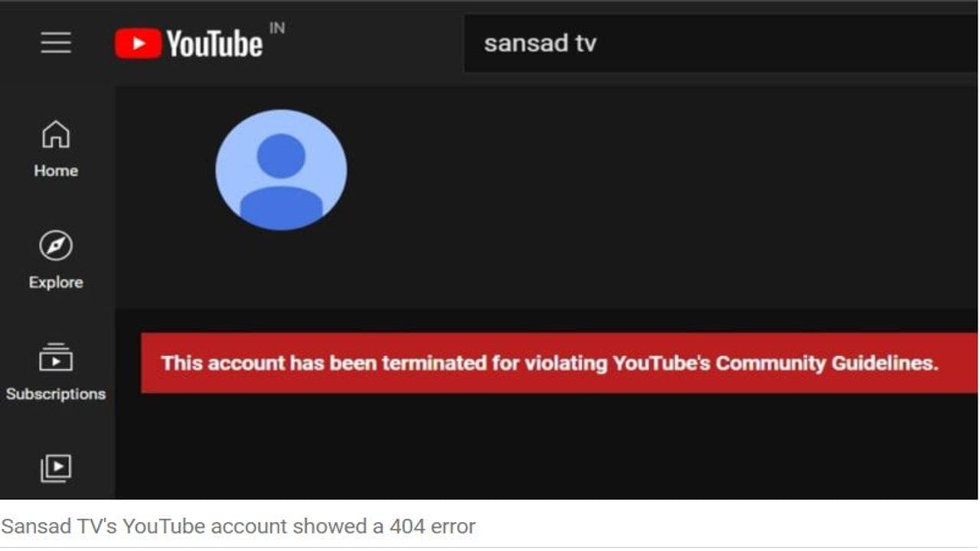Click the red YouTube play logo
Screen dimensions: 980x551
138,44
